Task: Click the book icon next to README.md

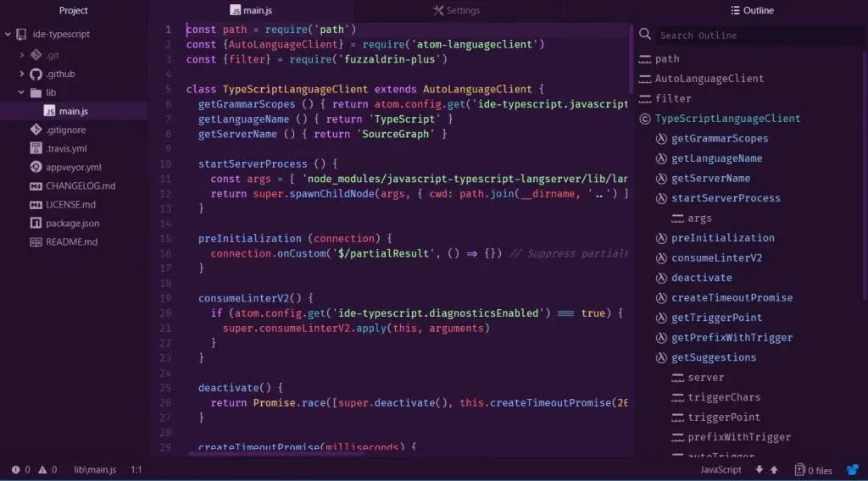Action: (36, 241)
